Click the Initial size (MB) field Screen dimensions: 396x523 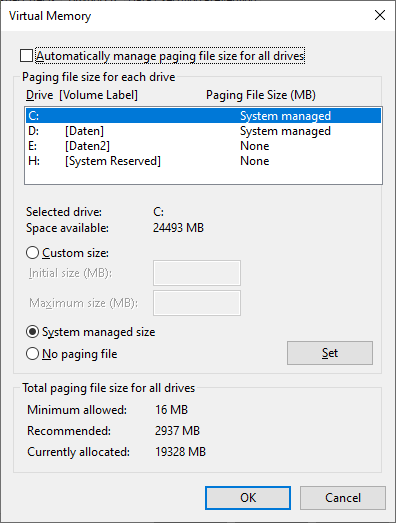coord(197,273)
